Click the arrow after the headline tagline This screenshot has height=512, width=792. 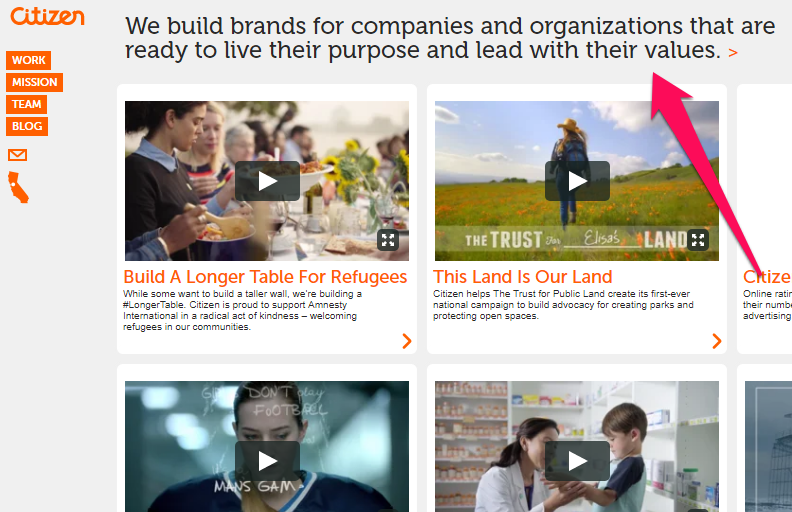click(x=733, y=52)
